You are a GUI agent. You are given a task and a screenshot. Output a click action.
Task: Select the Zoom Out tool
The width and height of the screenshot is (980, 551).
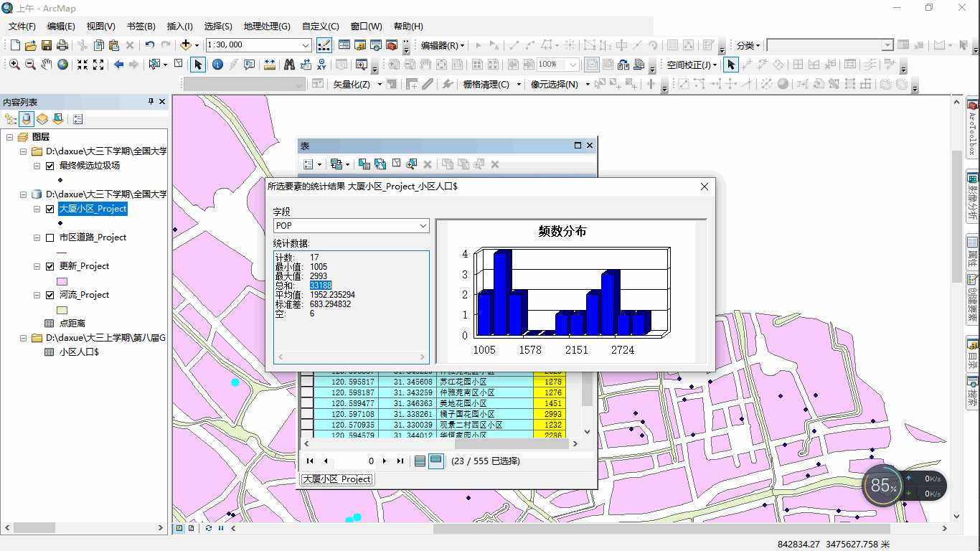click(30, 65)
